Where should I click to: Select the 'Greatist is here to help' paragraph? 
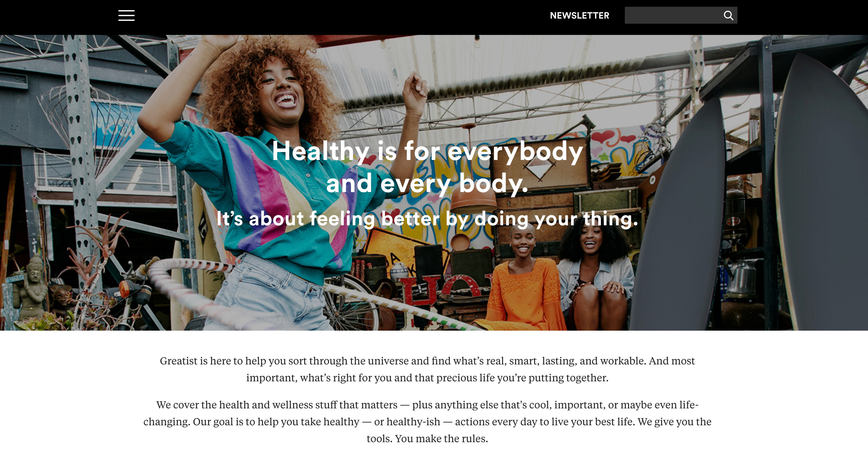427,369
